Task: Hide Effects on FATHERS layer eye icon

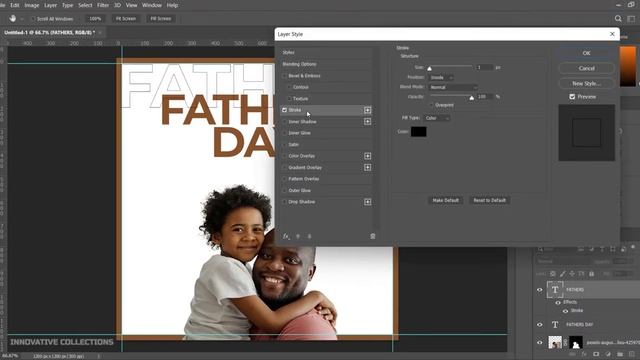Action: coord(558,302)
